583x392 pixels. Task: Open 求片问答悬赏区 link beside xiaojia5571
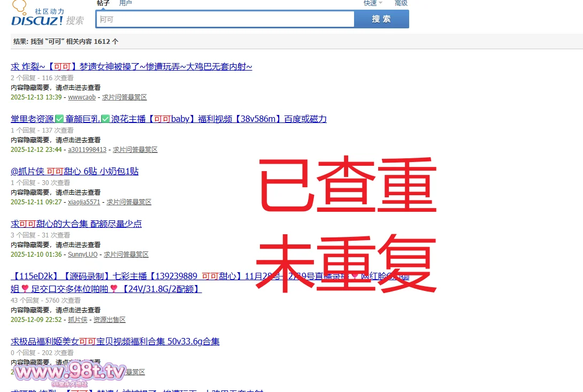tap(129, 202)
